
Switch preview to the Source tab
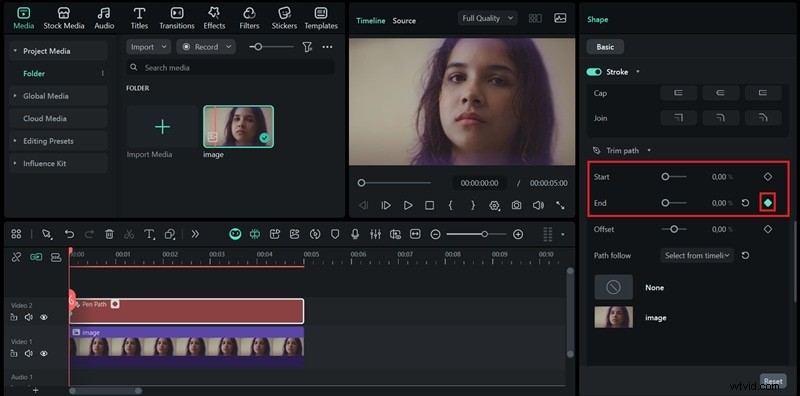[404, 21]
